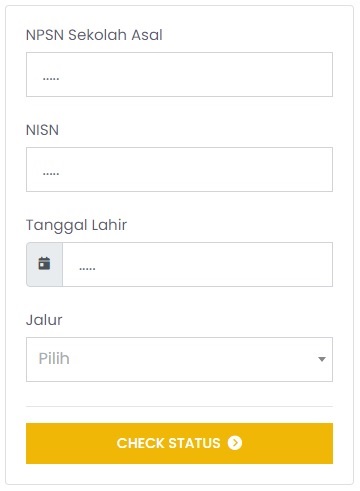Click the dotted placeholder in the NISN field

[x=51, y=174]
